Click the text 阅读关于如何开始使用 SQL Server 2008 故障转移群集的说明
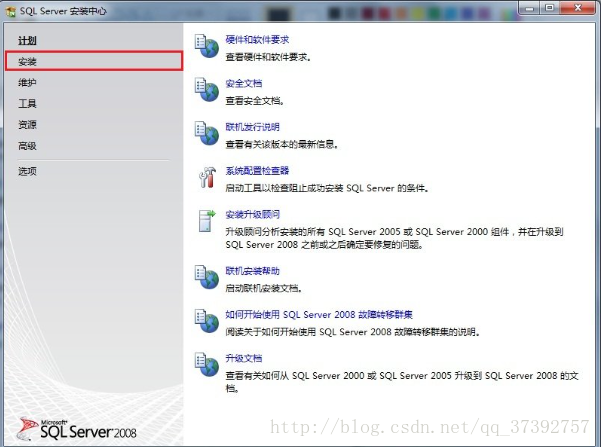The width and height of the screenshot is (601, 447). [353, 332]
